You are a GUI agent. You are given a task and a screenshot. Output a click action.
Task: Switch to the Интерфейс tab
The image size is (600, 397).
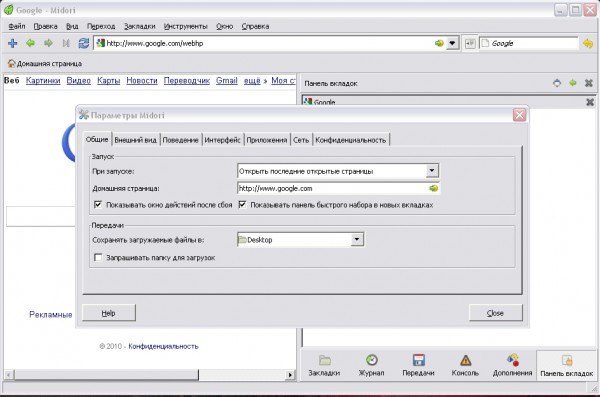tap(222, 140)
